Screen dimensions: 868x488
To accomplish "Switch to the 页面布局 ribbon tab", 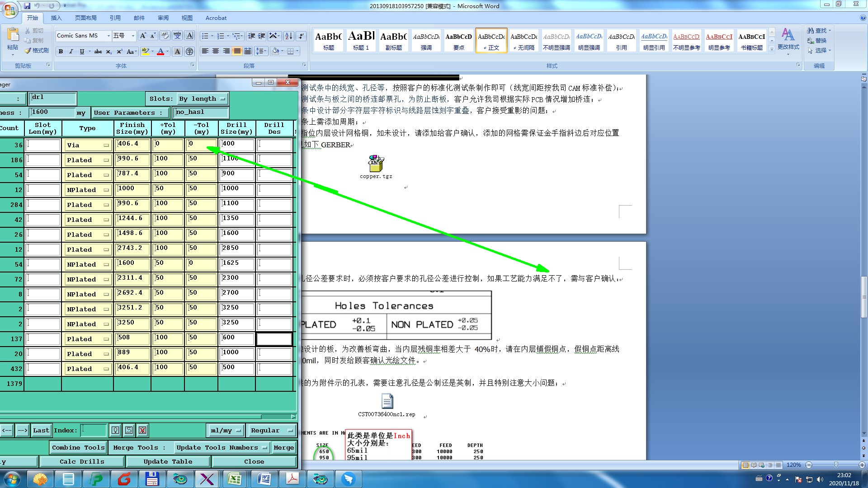I will pos(86,18).
